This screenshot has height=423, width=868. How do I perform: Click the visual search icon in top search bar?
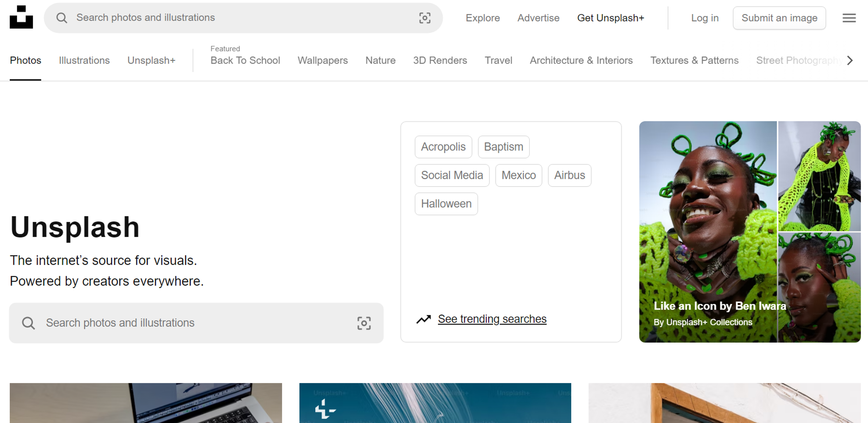425,18
